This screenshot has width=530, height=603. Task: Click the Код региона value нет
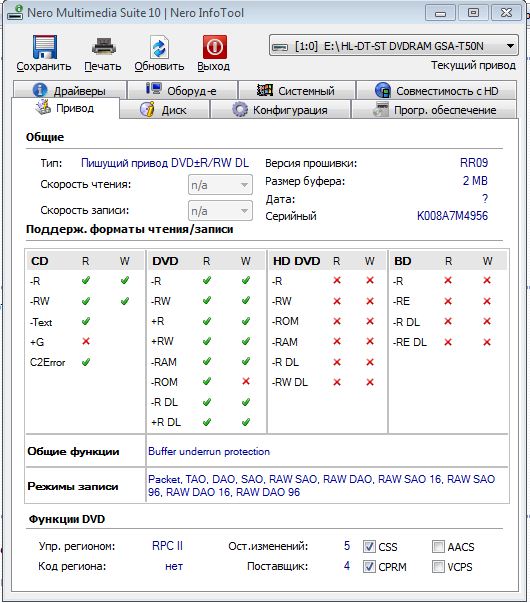tap(174, 566)
